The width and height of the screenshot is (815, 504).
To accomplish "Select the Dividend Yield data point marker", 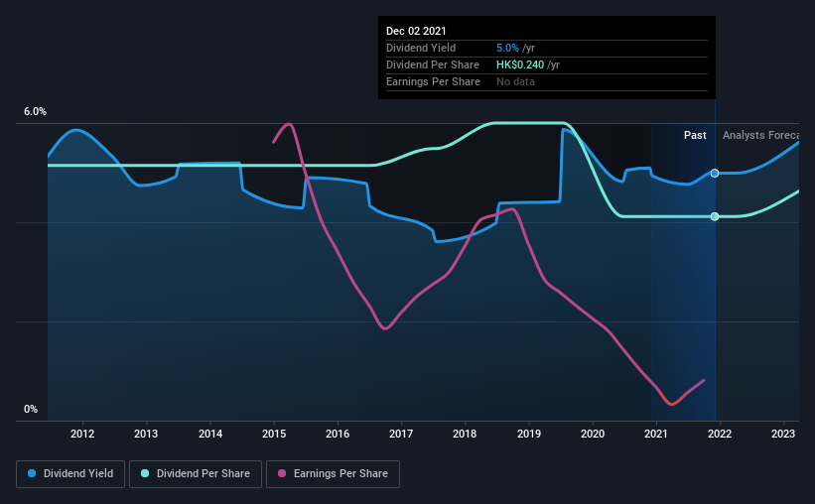I will tap(715, 173).
